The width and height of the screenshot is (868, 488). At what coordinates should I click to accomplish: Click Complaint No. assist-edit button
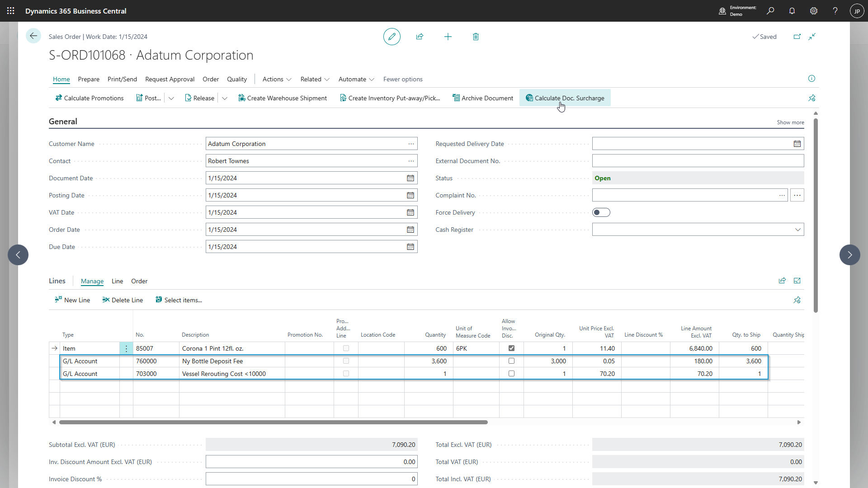(x=797, y=195)
